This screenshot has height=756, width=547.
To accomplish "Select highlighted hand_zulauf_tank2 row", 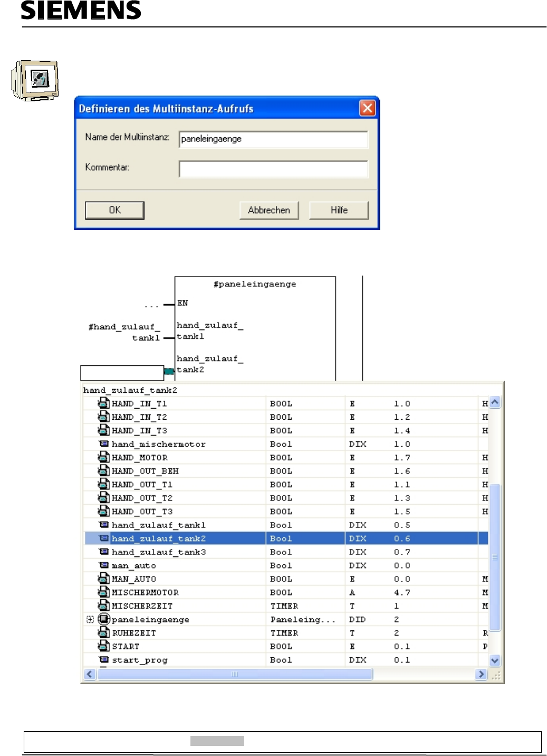I will click(x=286, y=538).
